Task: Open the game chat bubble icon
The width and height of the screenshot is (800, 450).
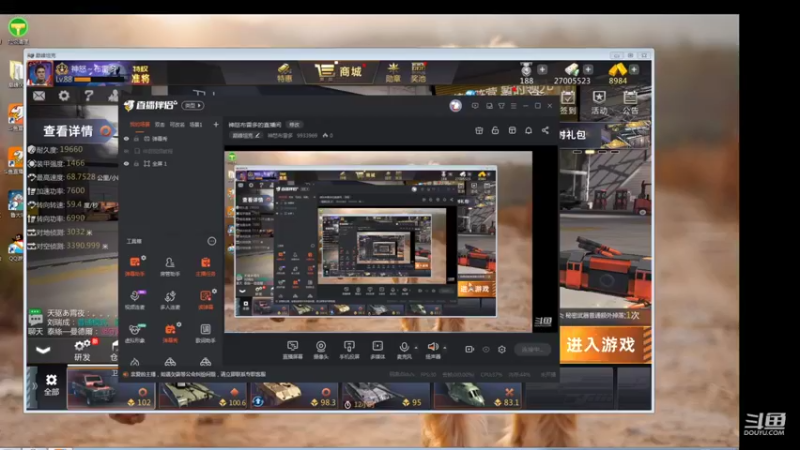Action: 35,317
